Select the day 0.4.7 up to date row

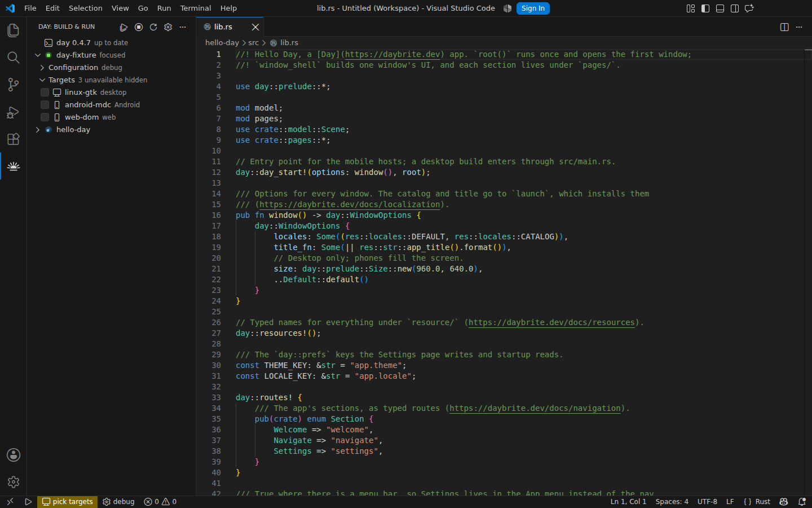coord(111,43)
